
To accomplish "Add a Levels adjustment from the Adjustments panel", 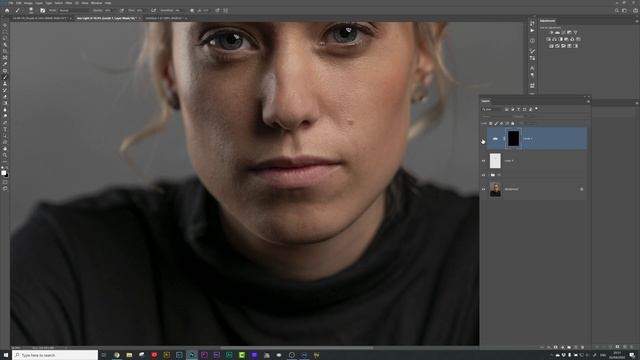I will pos(557,33).
